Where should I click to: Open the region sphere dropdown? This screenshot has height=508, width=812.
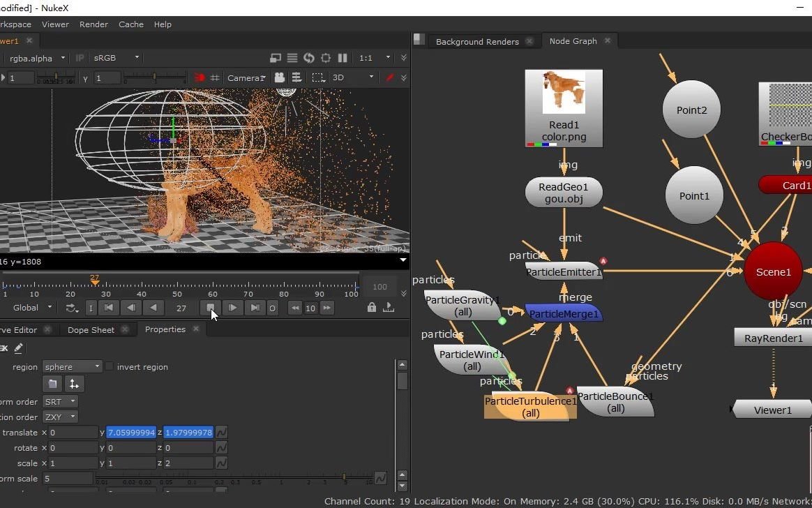[x=73, y=366]
